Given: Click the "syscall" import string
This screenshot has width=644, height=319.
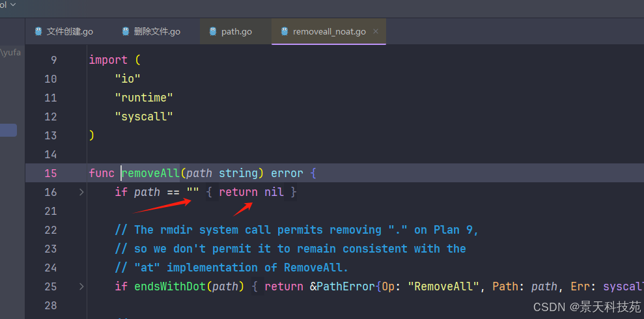Looking at the screenshot, I should 144,117.
